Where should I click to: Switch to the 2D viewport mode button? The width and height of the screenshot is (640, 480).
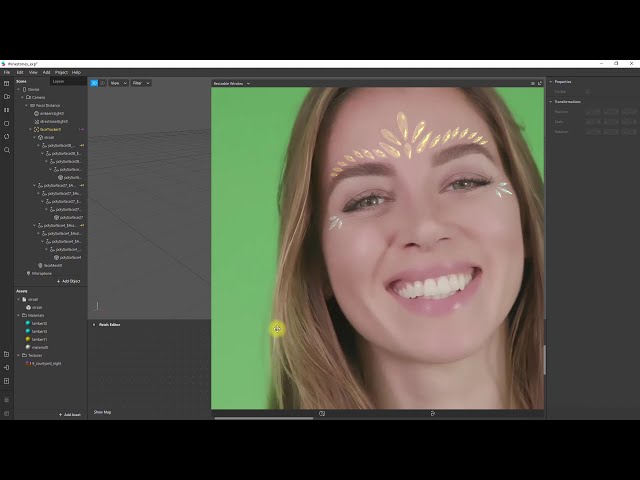click(102, 83)
